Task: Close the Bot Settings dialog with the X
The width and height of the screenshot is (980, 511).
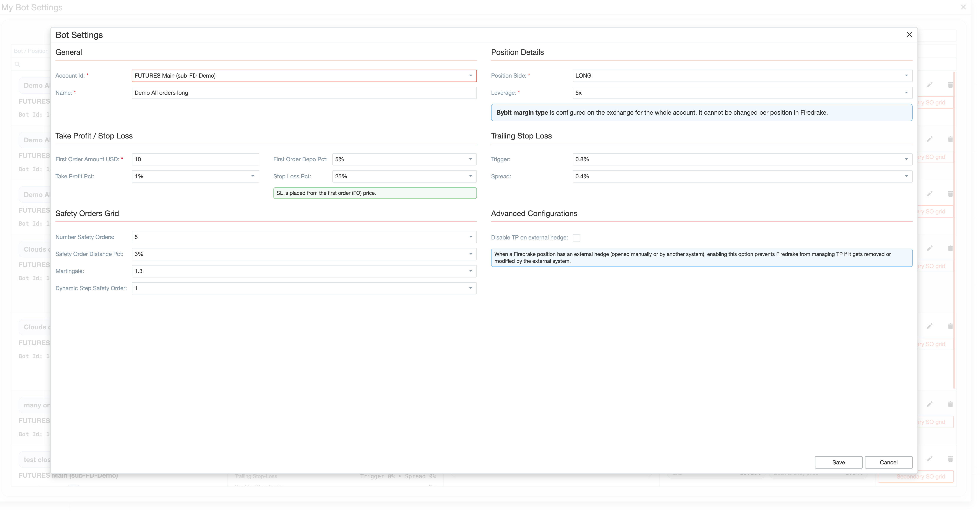Action: click(909, 34)
